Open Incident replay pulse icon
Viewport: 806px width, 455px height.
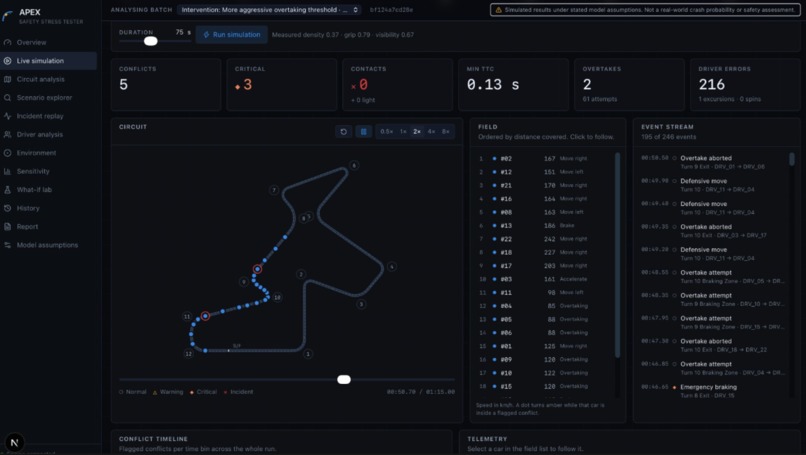[x=7, y=116]
